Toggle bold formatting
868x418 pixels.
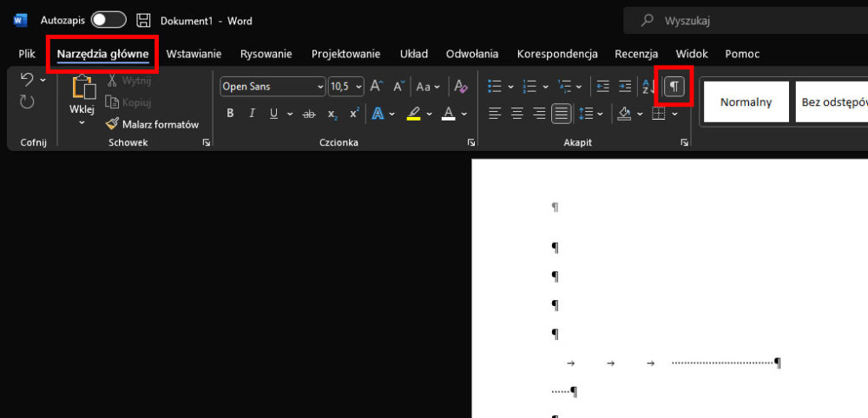(230, 114)
